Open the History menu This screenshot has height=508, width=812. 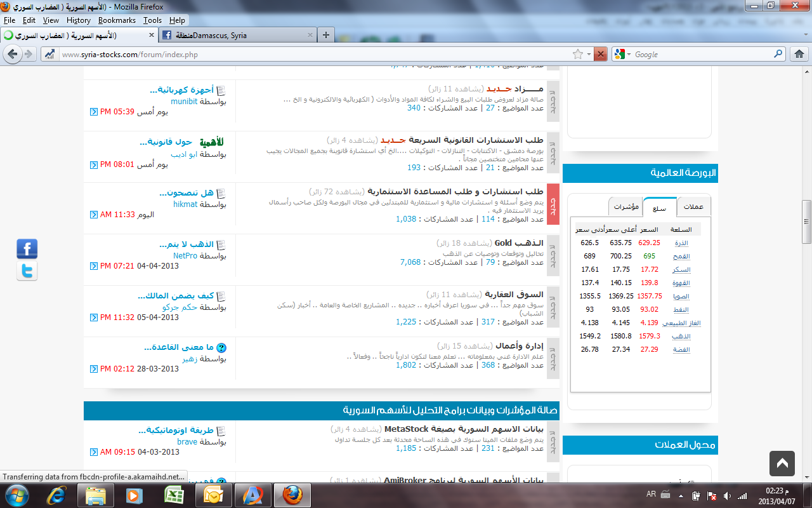[x=79, y=20]
